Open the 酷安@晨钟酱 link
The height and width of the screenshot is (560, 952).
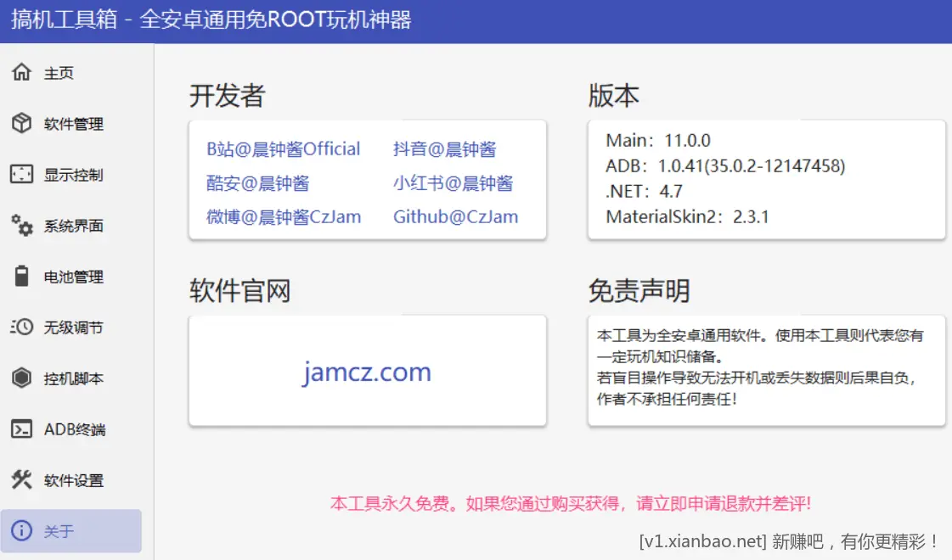tap(258, 183)
